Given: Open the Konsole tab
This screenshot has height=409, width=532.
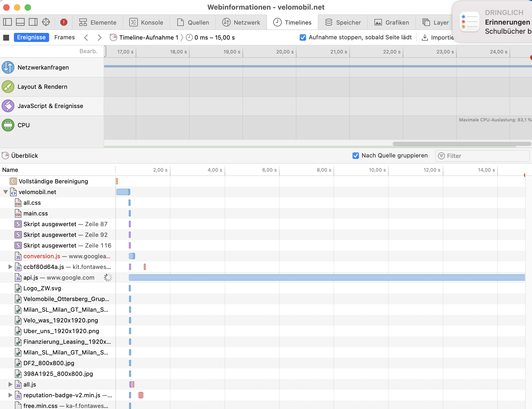Looking at the screenshot, I should coord(146,22).
